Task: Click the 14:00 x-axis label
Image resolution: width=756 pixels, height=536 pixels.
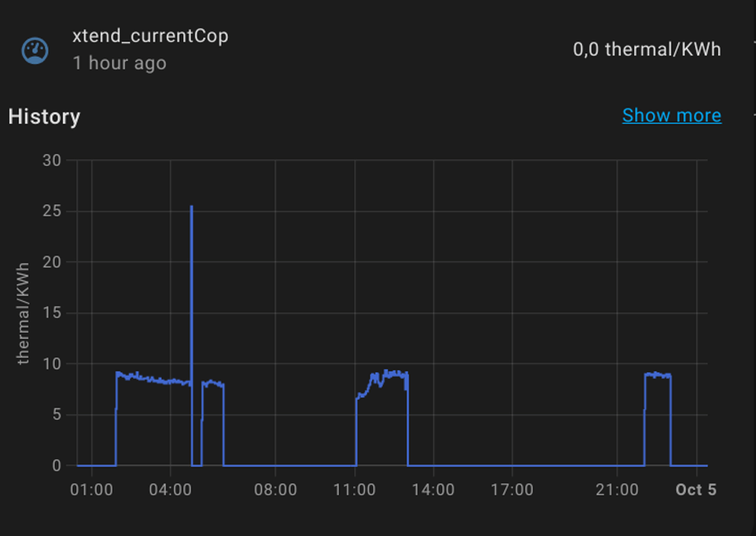Action: point(433,490)
